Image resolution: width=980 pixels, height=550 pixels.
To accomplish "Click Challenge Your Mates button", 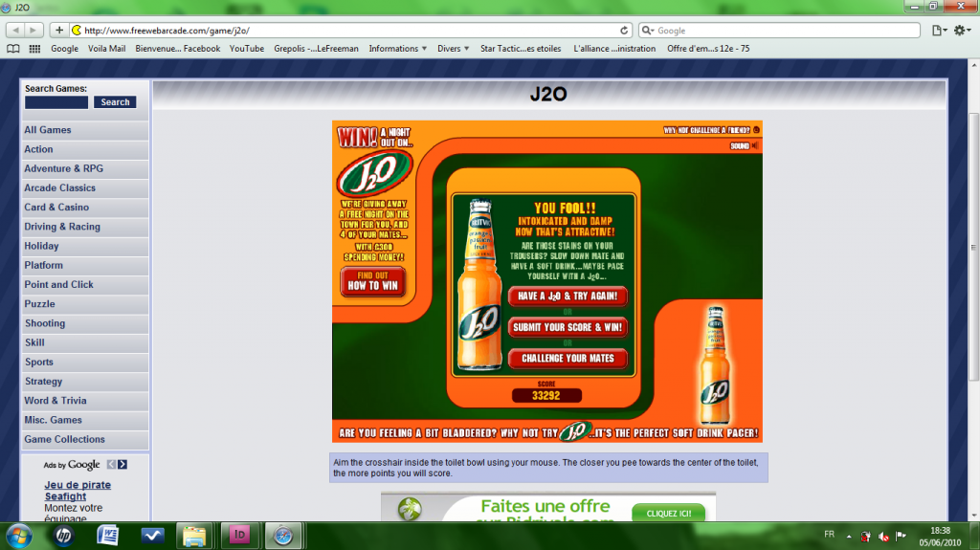I will coord(568,359).
